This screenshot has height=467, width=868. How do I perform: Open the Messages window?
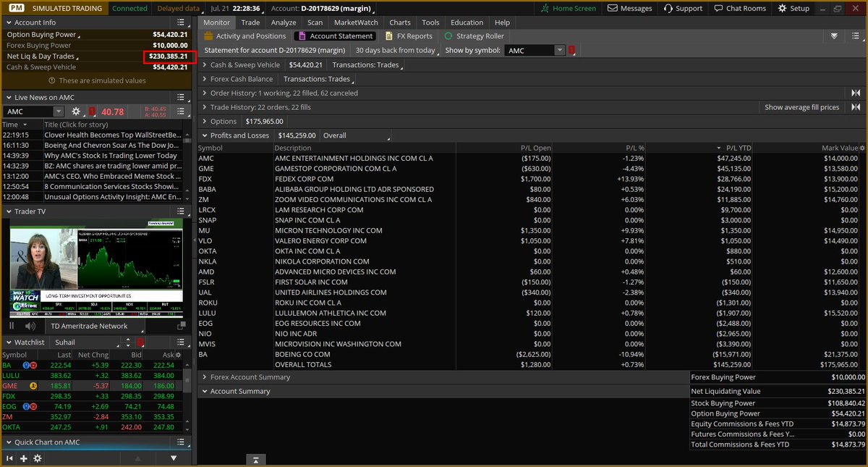point(629,8)
